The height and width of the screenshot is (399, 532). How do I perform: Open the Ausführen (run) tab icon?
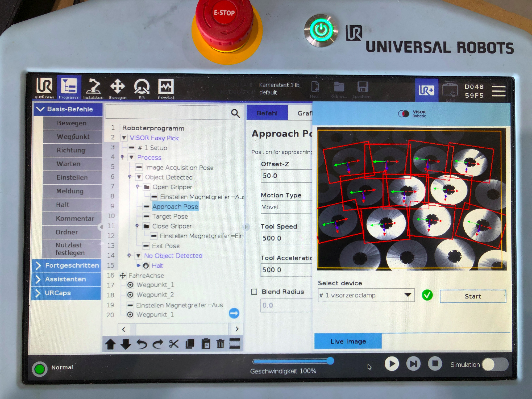pos(44,88)
